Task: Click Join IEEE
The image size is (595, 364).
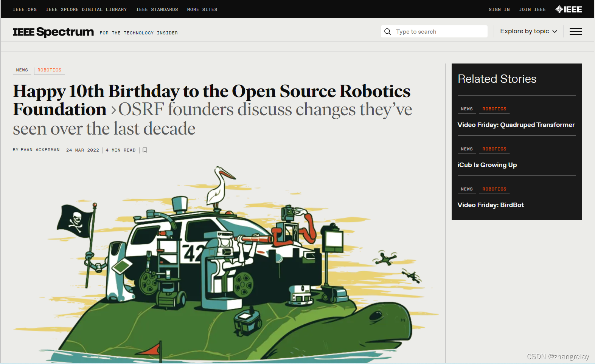Action: point(532,9)
